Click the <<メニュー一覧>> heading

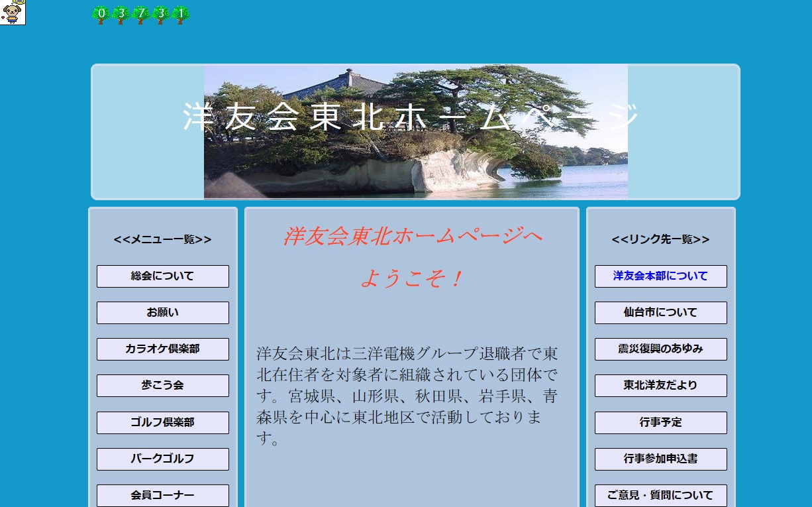[163, 240]
